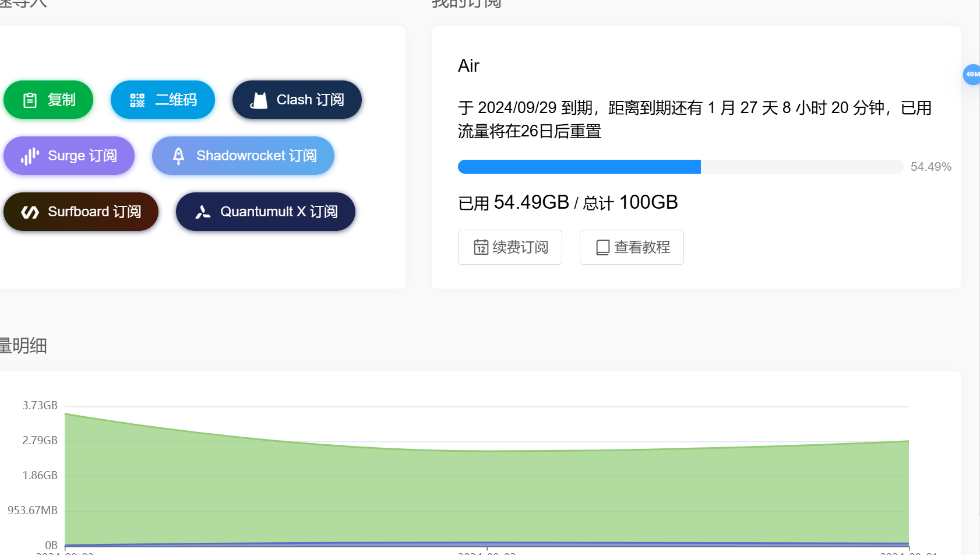
Task: Click the Air plan name
Action: tap(468, 66)
